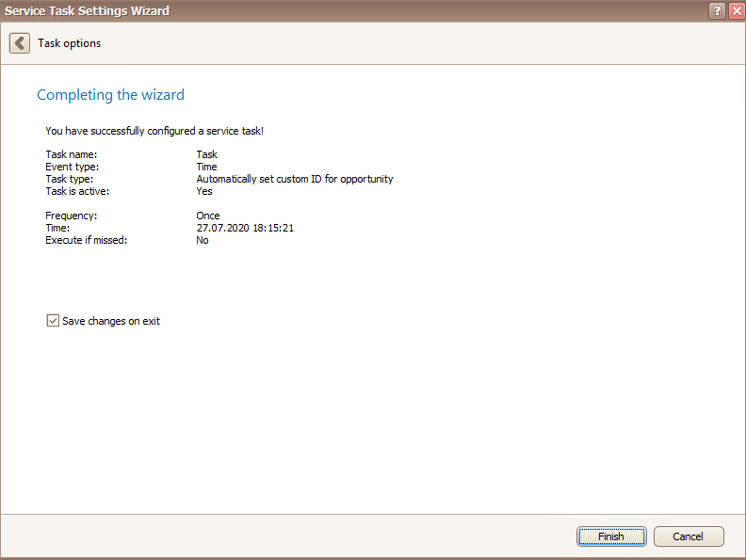The height and width of the screenshot is (560, 746).
Task: Click the 'Yes' active status value
Action: point(204,191)
